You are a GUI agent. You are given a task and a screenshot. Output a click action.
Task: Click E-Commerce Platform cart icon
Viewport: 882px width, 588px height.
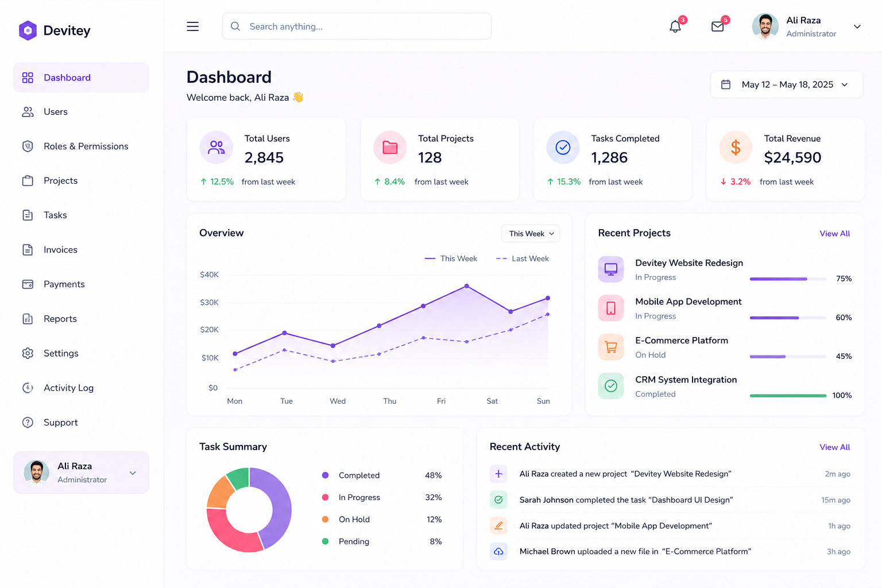coord(611,347)
